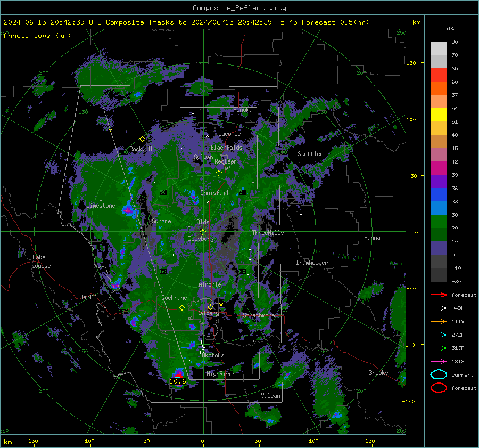Screen dimensions: 479x448
Task: Click the white cross marker west of Hanna
Action: pos(301,214)
